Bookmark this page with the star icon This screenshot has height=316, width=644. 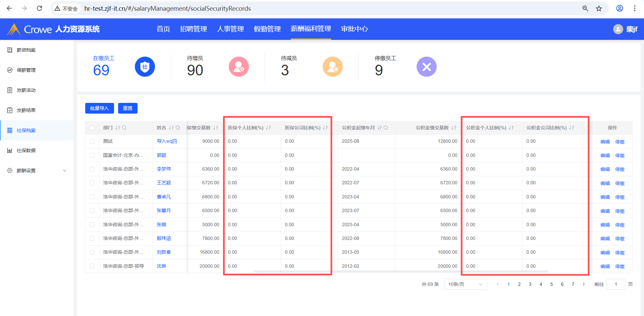(599, 8)
